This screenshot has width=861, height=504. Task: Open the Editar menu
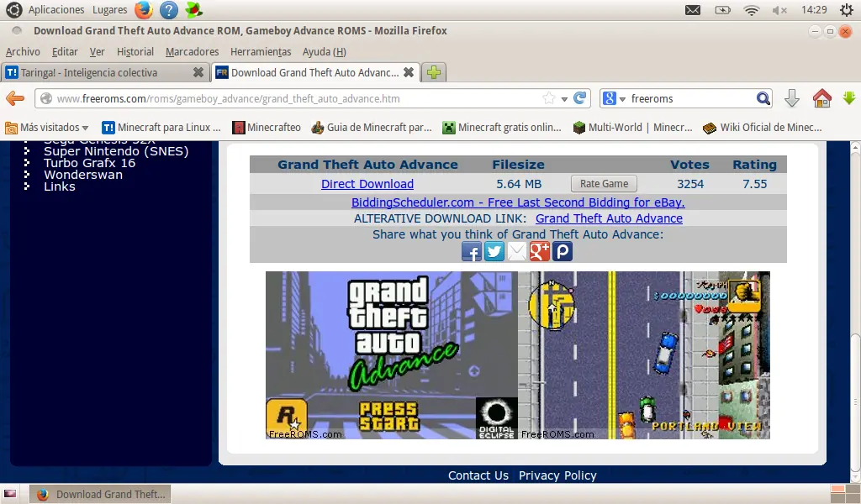(x=65, y=51)
